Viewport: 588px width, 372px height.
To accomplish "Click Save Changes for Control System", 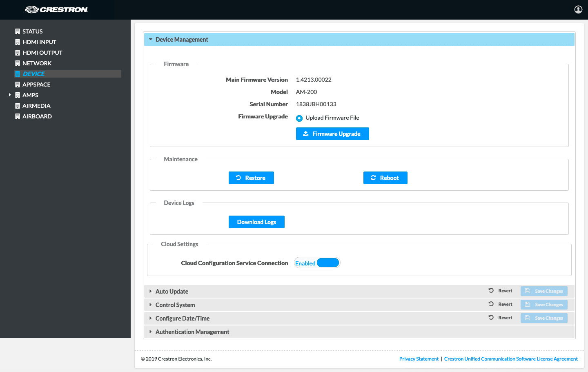I will [544, 305].
